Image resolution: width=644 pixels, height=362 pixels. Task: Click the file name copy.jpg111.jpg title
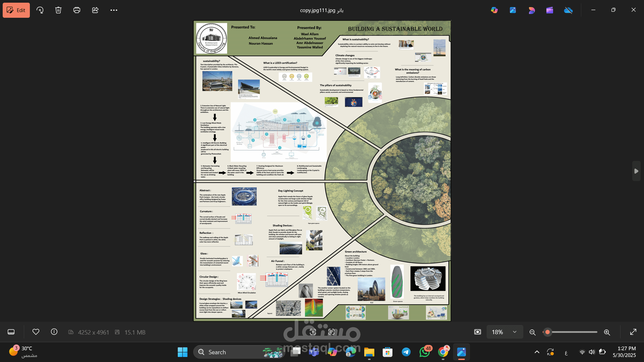click(322, 10)
